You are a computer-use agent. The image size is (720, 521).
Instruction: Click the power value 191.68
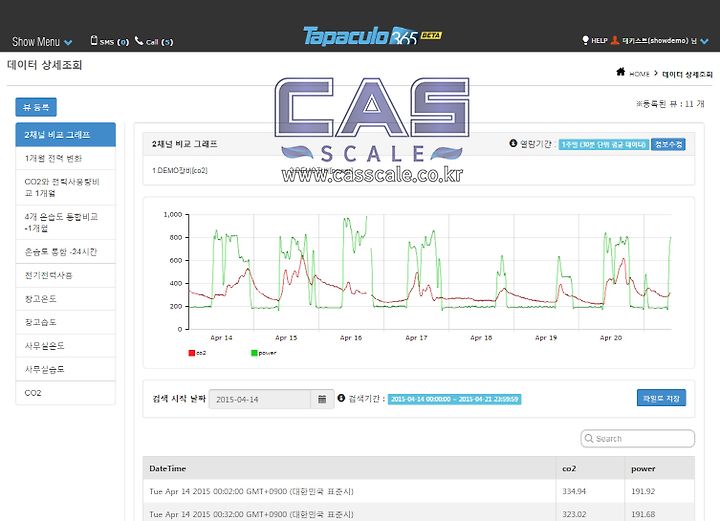(x=643, y=514)
